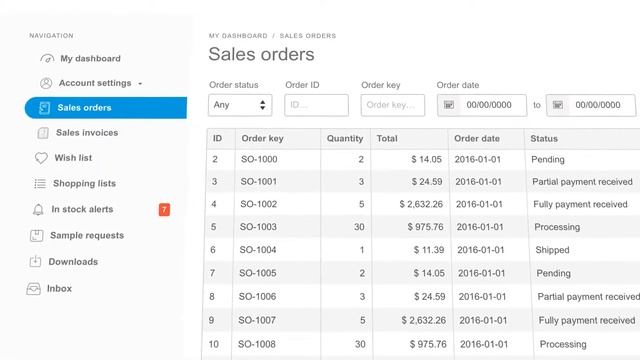Click SALES ORDERS breadcrumb
This screenshot has height=360, width=640.
pos(308,36)
